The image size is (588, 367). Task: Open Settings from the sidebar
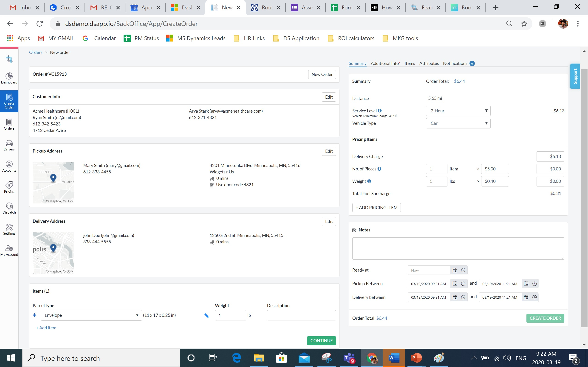tap(9, 229)
